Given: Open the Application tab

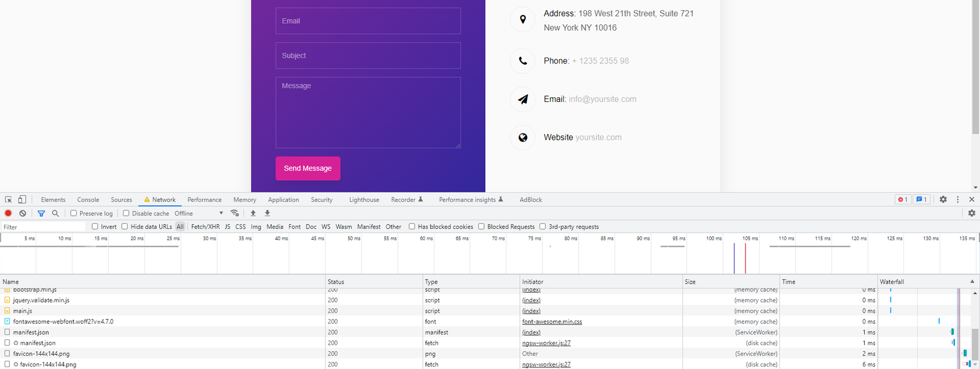Looking at the screenshot, I should [283, 200].
